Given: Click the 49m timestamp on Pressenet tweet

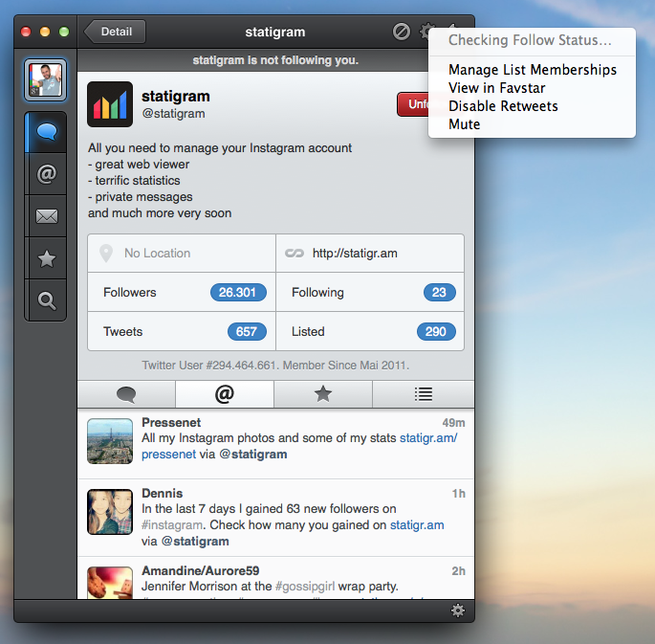Looking at the screenshot, I should pos(453,423).
